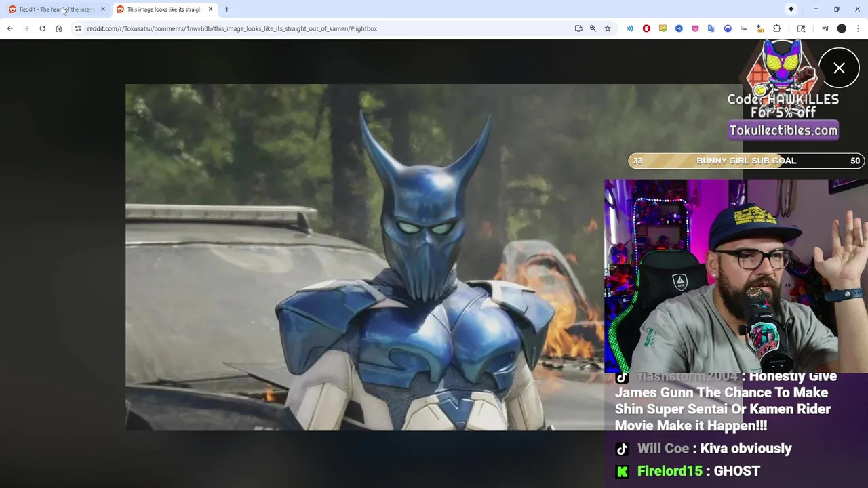Click the 'BUNNY GIRL SUB GOAL' progress bar

point(746,161)
